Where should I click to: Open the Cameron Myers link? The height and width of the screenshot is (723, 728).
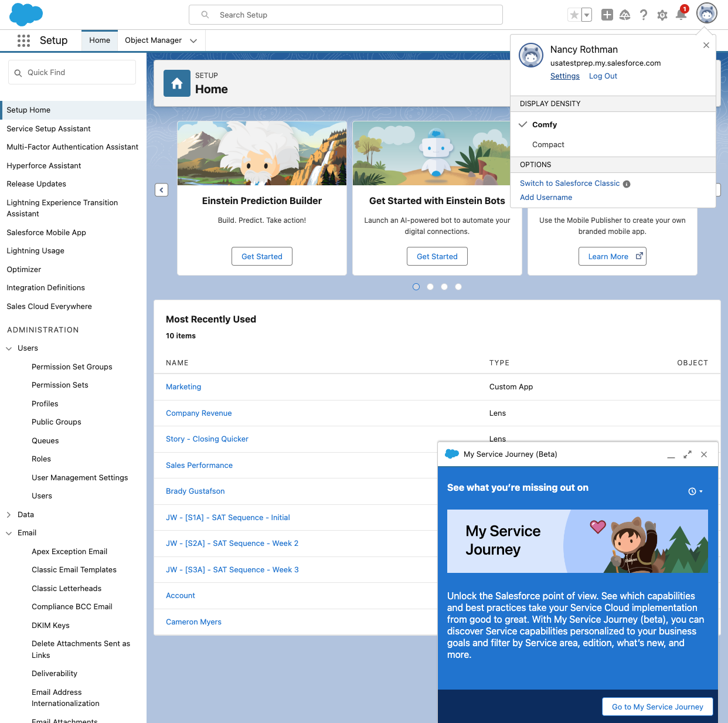(x=193, y=622)
